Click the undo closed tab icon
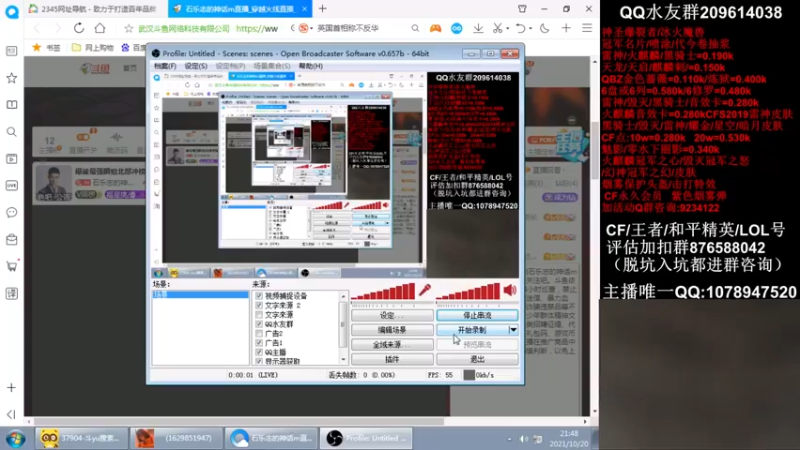Screen dimensions: 800x450 coord(520,29)
